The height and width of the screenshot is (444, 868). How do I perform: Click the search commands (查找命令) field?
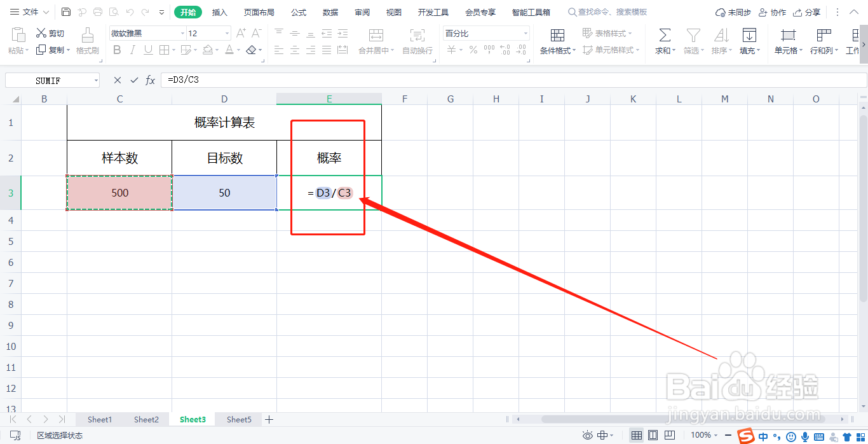(x=607, y=12)
